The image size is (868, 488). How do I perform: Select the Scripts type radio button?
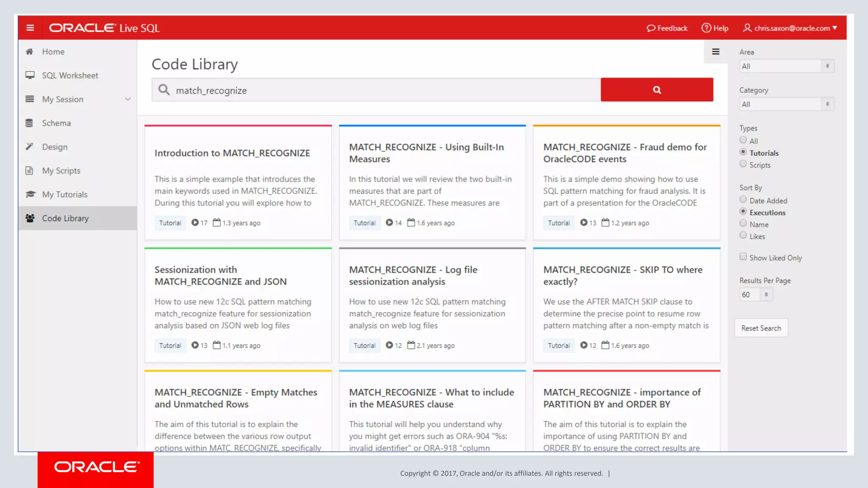pos(743,164)
